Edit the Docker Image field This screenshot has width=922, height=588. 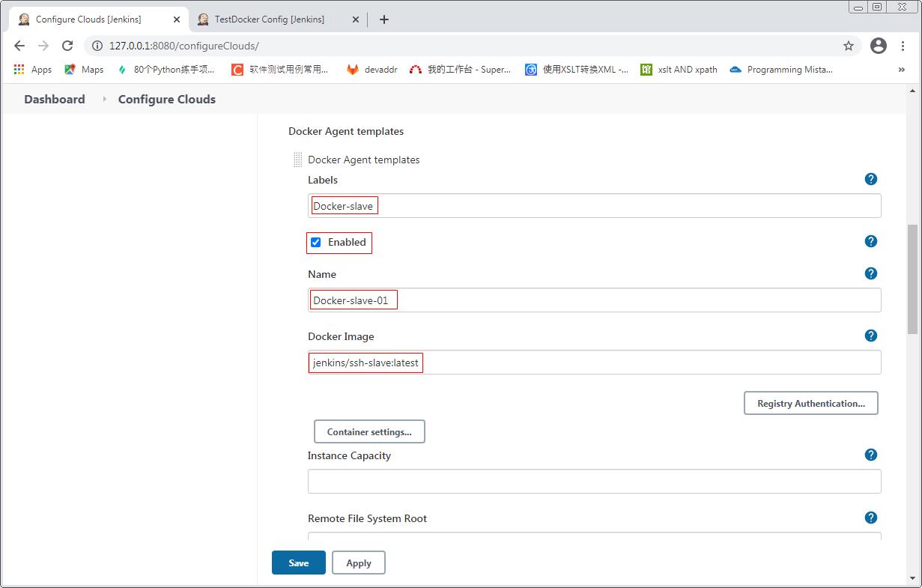(x=595, y=363)
